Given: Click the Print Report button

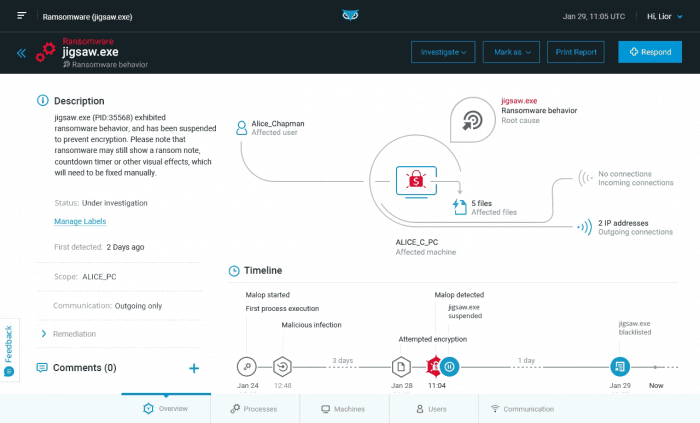Looking at the screenshot, I should (x=576, y=51).
